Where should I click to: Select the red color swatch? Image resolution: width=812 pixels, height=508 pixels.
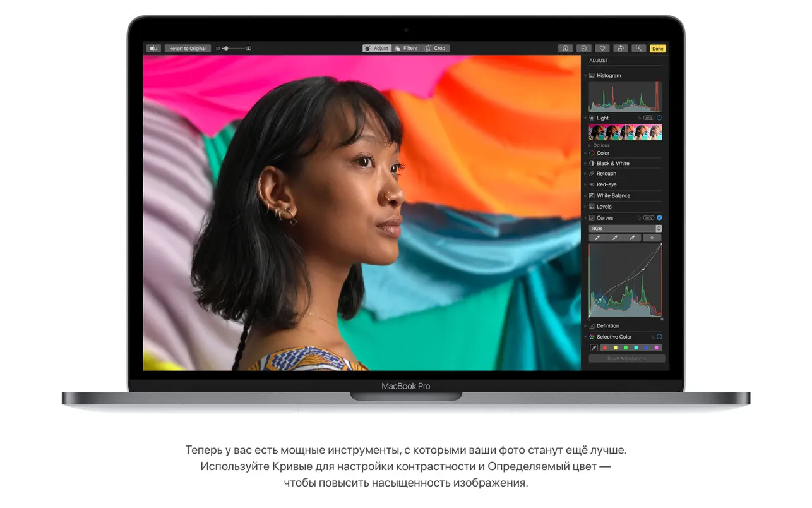[605, 348]
